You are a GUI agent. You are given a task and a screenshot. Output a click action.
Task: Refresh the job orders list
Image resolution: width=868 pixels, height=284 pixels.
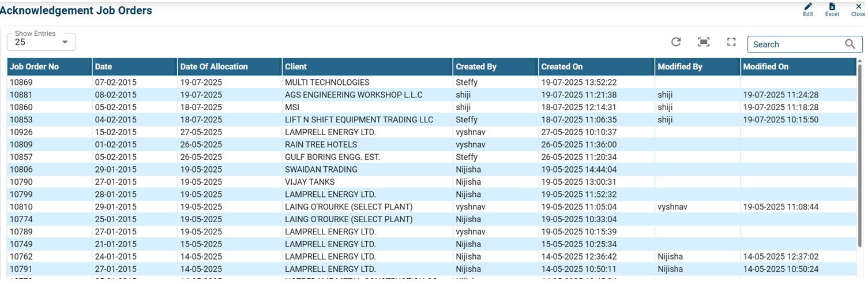click(676, 42)
